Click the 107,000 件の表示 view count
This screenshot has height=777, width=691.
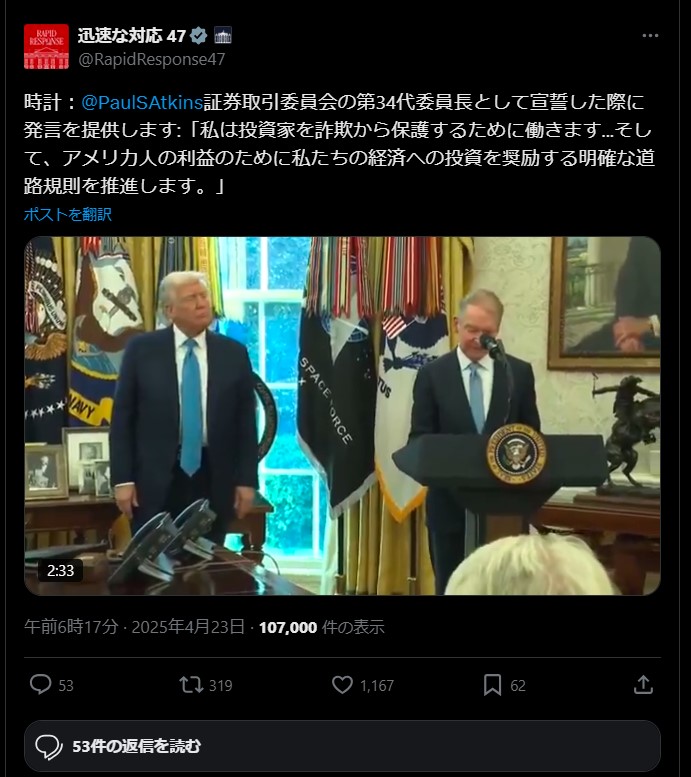tap(321, 627)
